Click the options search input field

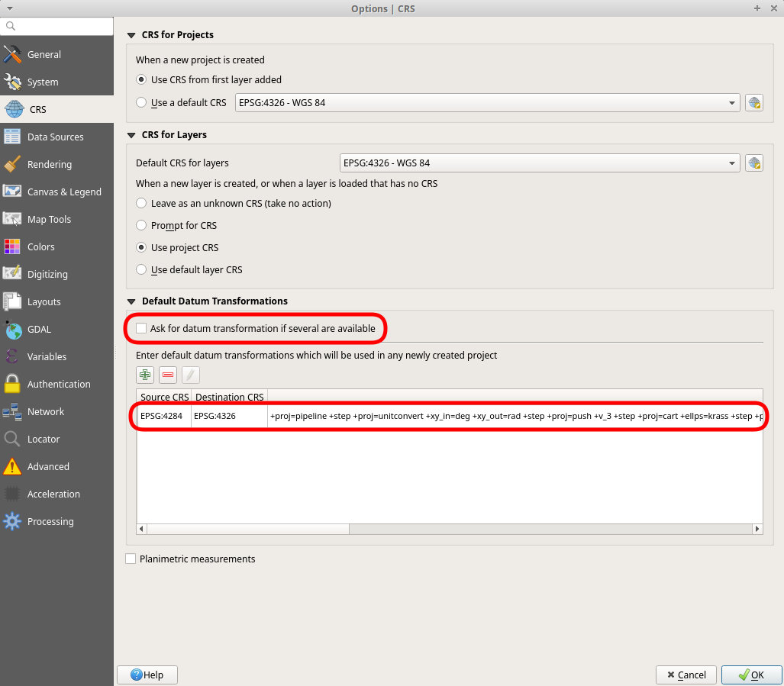point(56,26)
